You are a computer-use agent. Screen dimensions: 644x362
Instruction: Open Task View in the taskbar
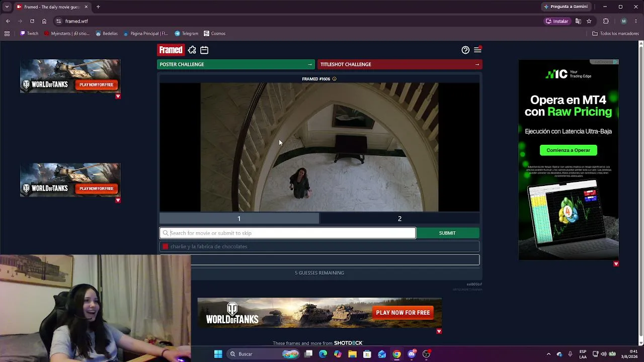[308, 354]
